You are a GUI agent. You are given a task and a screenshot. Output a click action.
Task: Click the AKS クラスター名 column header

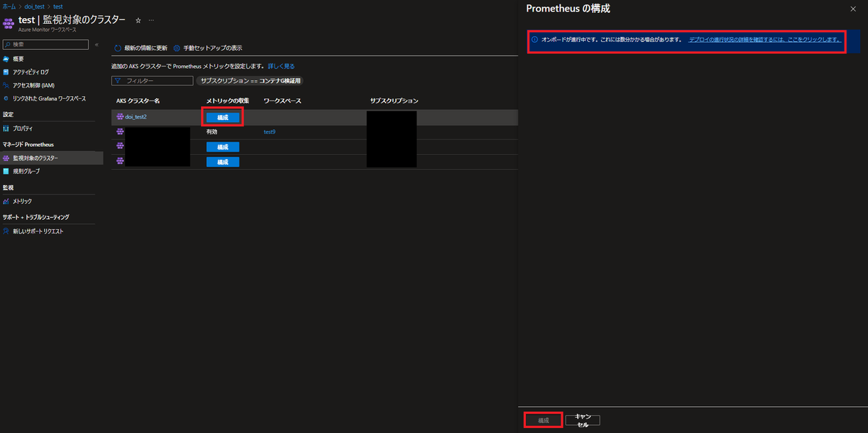(x=138, y=100)
